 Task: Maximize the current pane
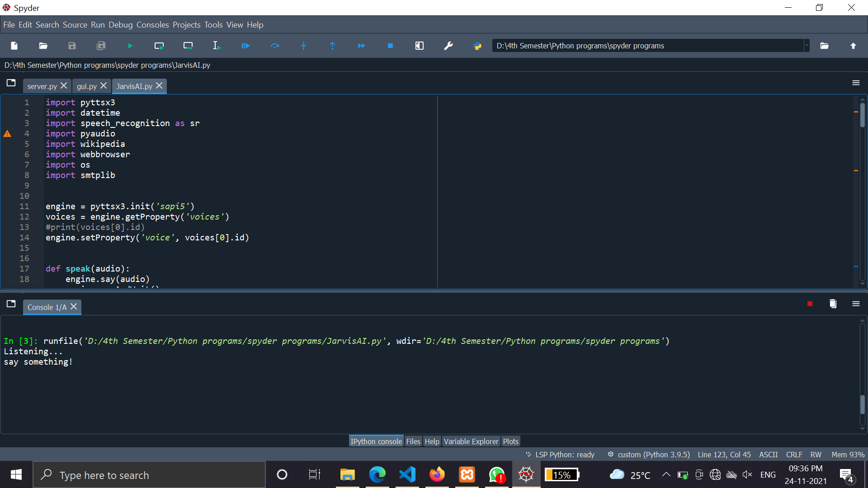click(x=420, y=46)
